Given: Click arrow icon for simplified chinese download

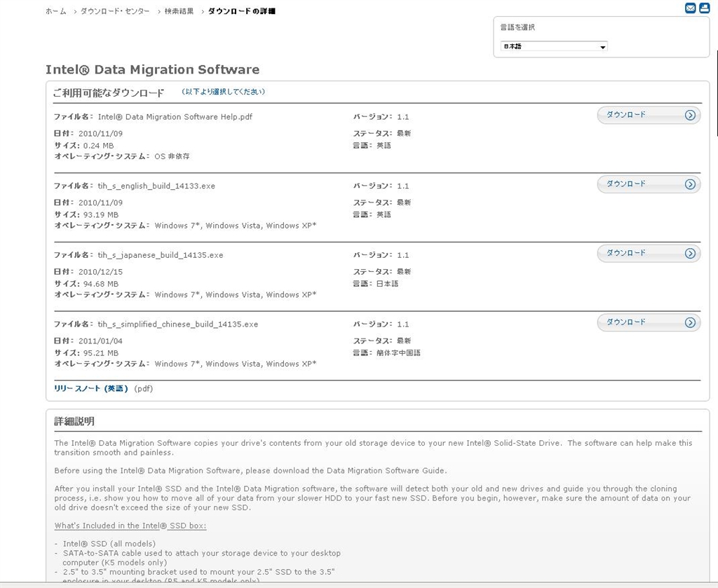Looking at the screenshot, I should 690,323.
